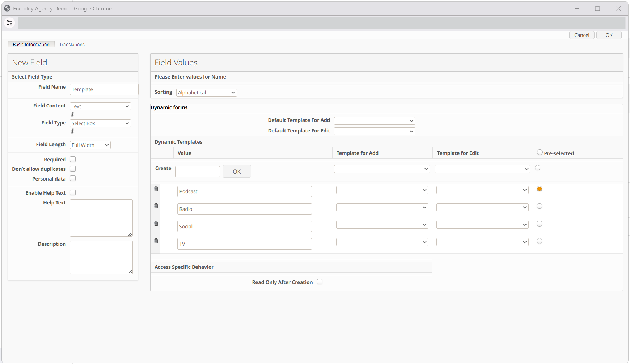Click OK next to Create value field
The height and width of the screenshot is (364, 630).
[237, 172]
